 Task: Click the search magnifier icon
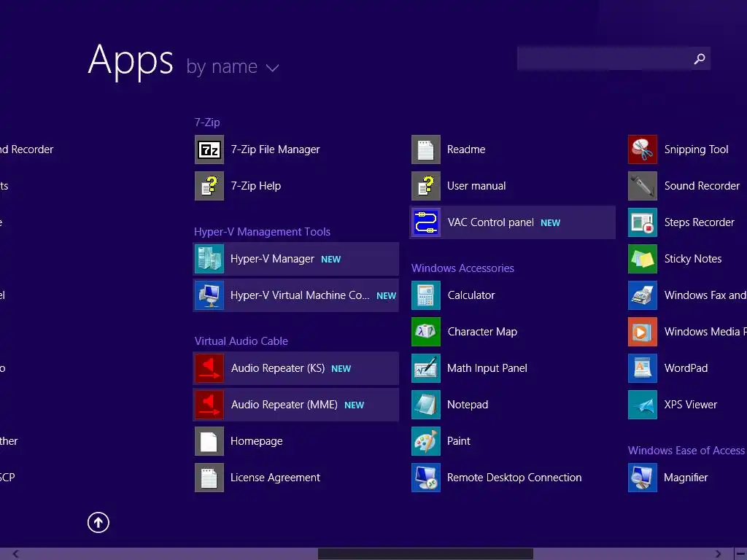[700, 58]
